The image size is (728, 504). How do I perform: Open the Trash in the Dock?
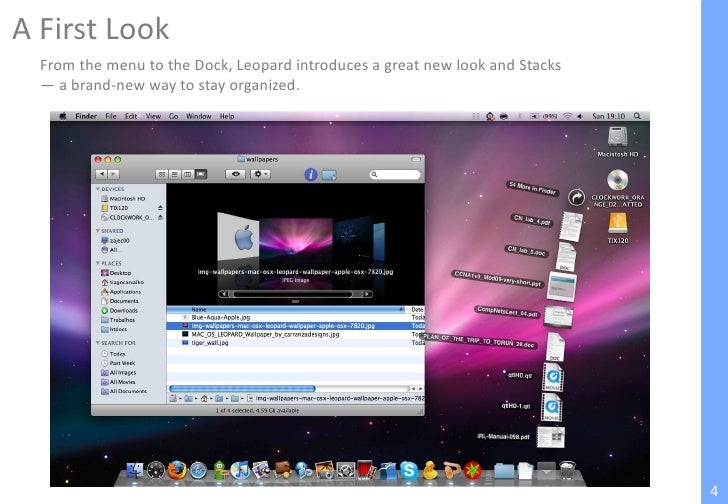point(567,470)
